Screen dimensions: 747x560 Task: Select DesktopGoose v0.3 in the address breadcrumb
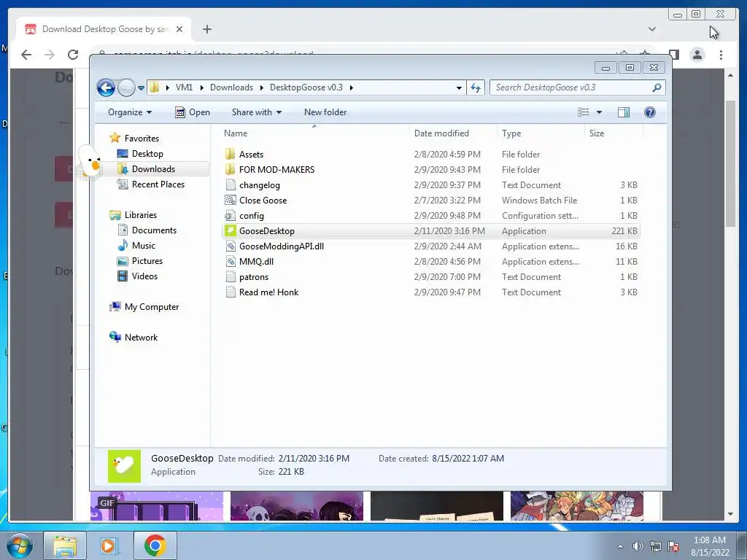tap(306, 87)
